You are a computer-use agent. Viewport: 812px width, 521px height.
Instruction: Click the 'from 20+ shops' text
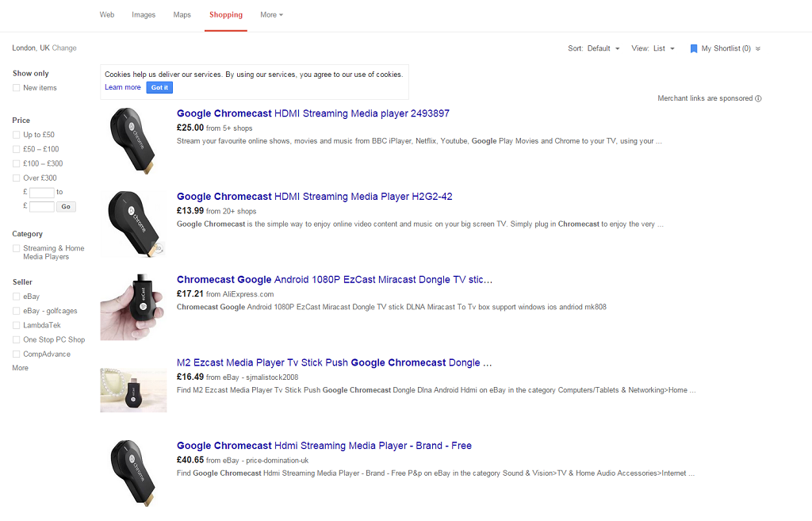point(231,211)
